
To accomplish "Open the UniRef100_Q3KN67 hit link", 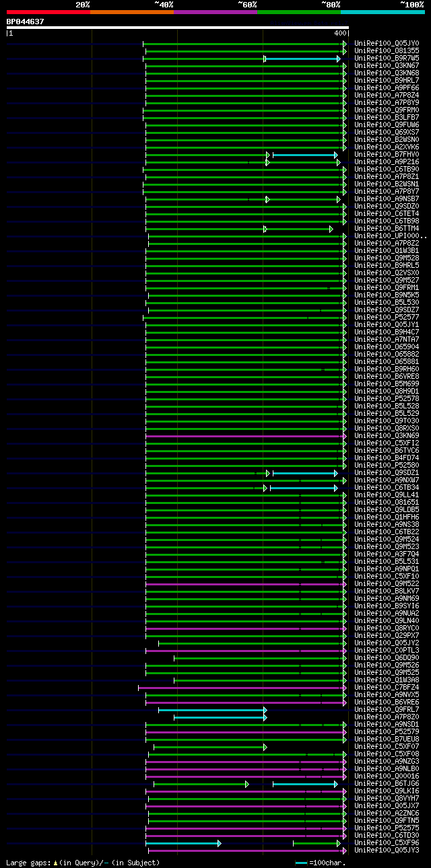I will pyautogui.click(x=387, y=65).
